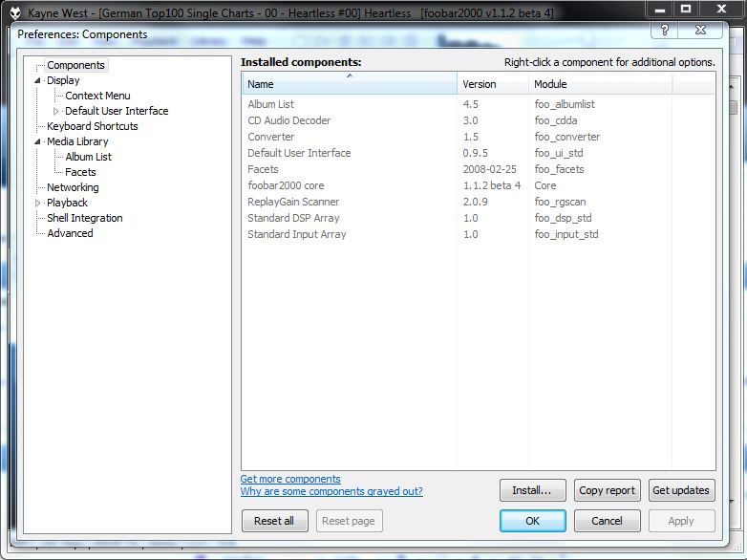Image resolution: width=747 pixels, height=560 pixels.
Task: Sort components by Module column header
Action: pos(600,84)
